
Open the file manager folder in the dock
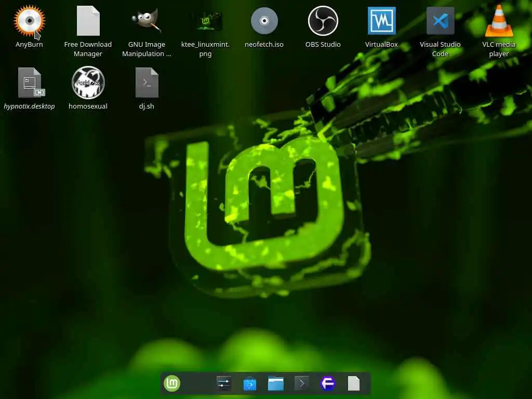[275, 383]
